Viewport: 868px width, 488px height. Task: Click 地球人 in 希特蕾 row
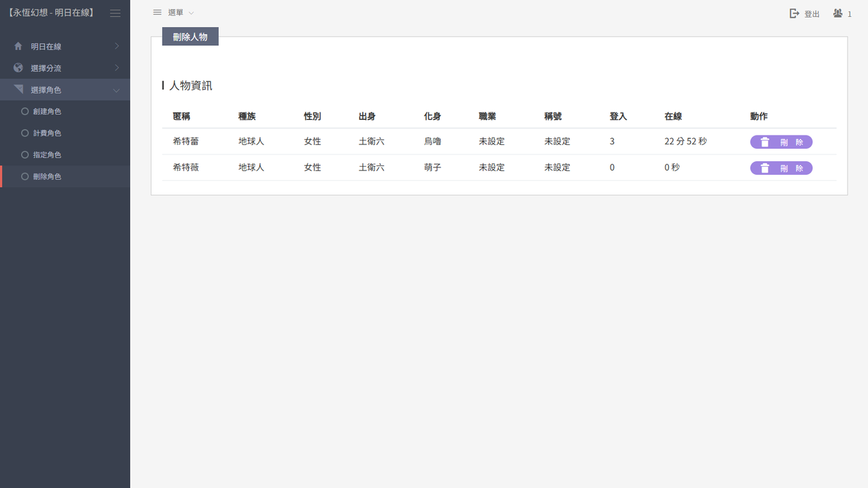tap(251, 142)
